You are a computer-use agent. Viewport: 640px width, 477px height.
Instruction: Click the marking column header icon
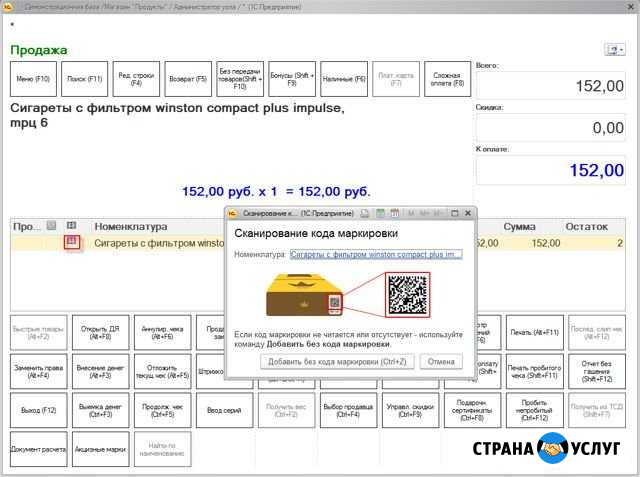pos(71,225)
